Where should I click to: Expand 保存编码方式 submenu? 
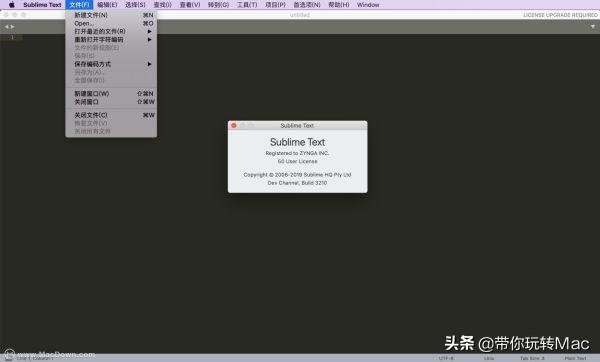tap(111, 64)
